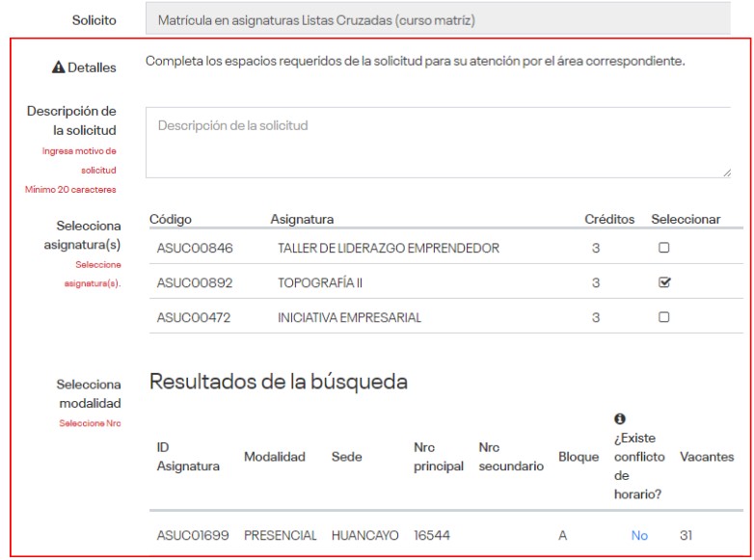
Task: Click the textarea resize handle corner
Action: tap(726, 173)
